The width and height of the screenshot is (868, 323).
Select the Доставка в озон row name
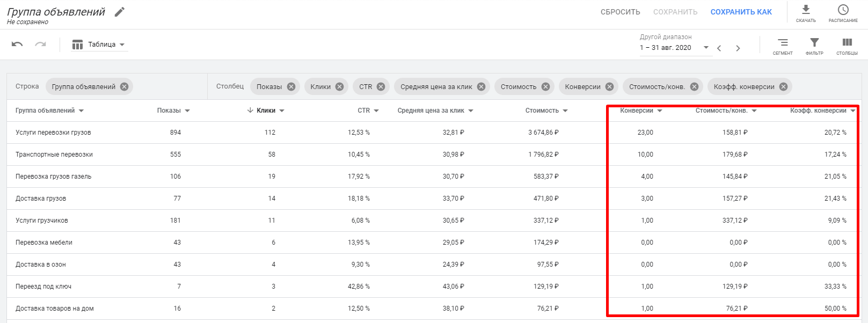point(41,265)
